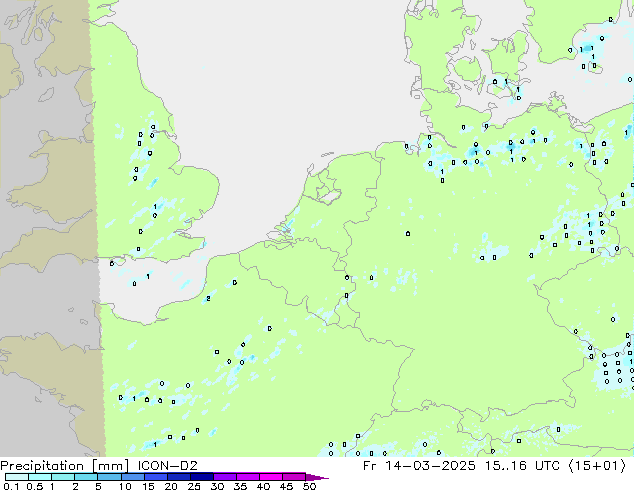
Task: Click the legend tick label '20'
Action: click(x=171, y=486)
